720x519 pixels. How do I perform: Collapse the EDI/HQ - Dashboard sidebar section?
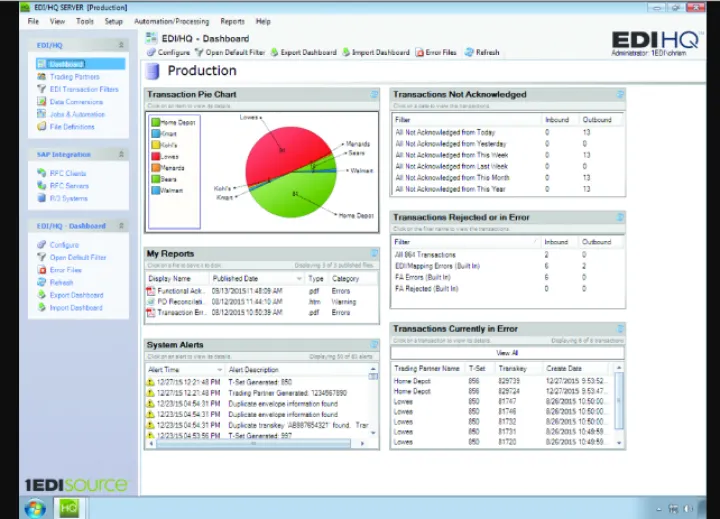121,226
